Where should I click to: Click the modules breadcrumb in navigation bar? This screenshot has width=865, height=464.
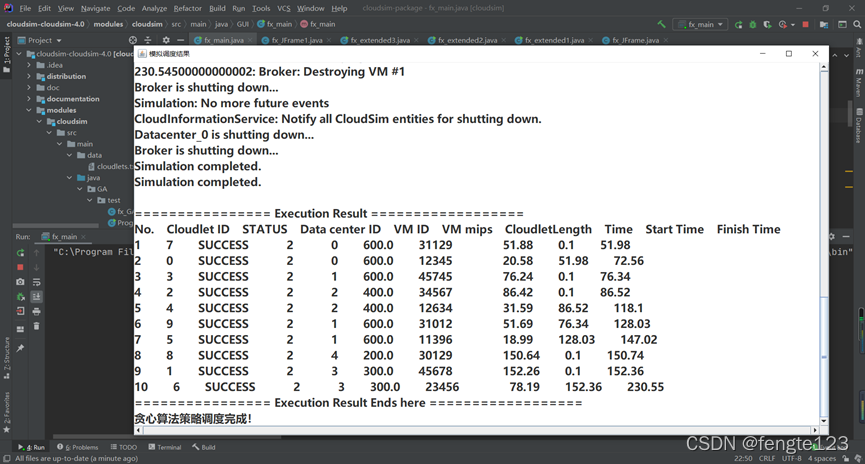[108, 24]
